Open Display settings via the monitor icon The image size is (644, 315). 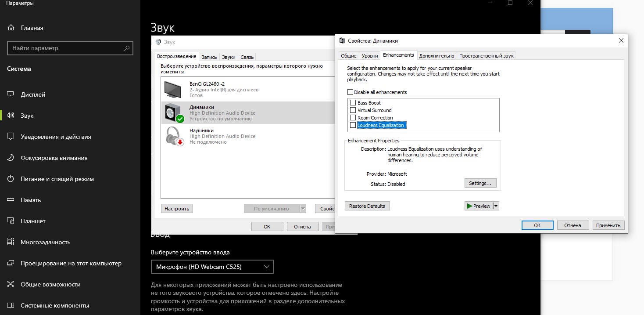pyautogui.click(x=11, y=94)
